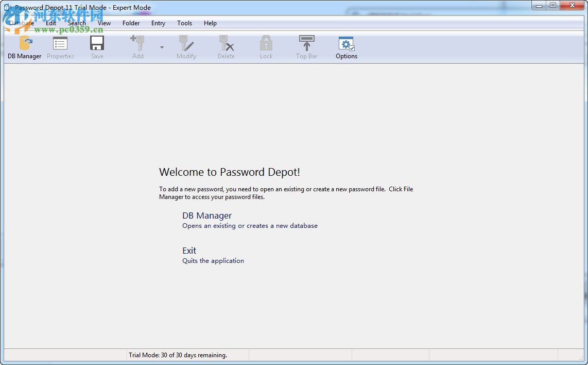Click the Modify entry icon
Screen dimensions: 588x365
(186, 46)
